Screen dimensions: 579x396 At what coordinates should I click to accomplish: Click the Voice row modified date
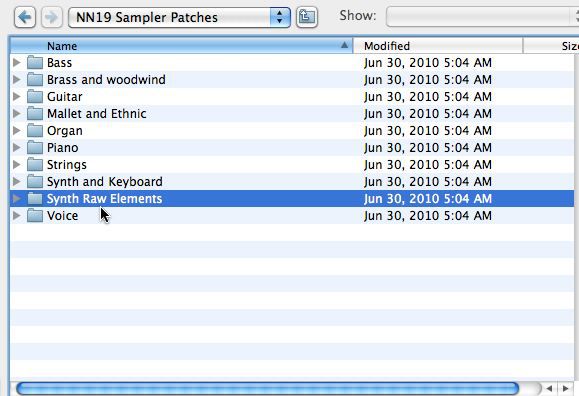point(428,216)
